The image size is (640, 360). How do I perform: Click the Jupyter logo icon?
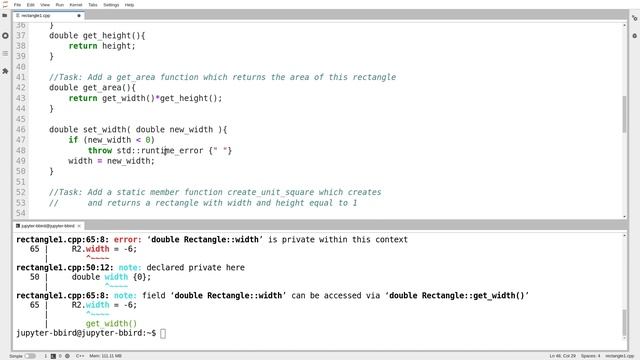point(5,5)
